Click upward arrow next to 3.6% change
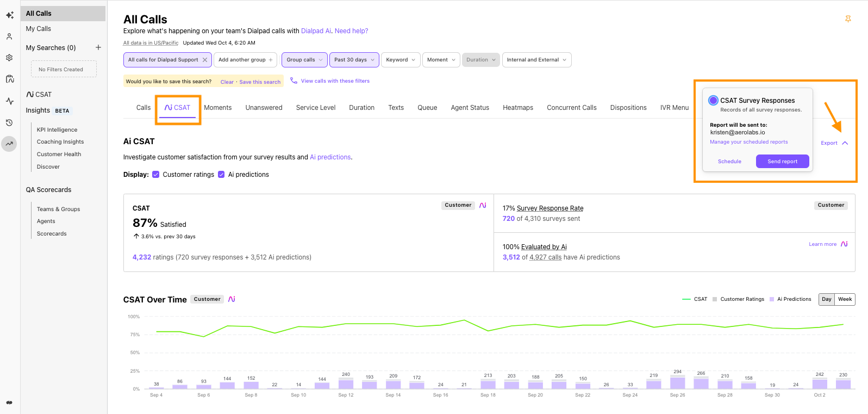Screen dimensions: 868x414 [136, 236]
